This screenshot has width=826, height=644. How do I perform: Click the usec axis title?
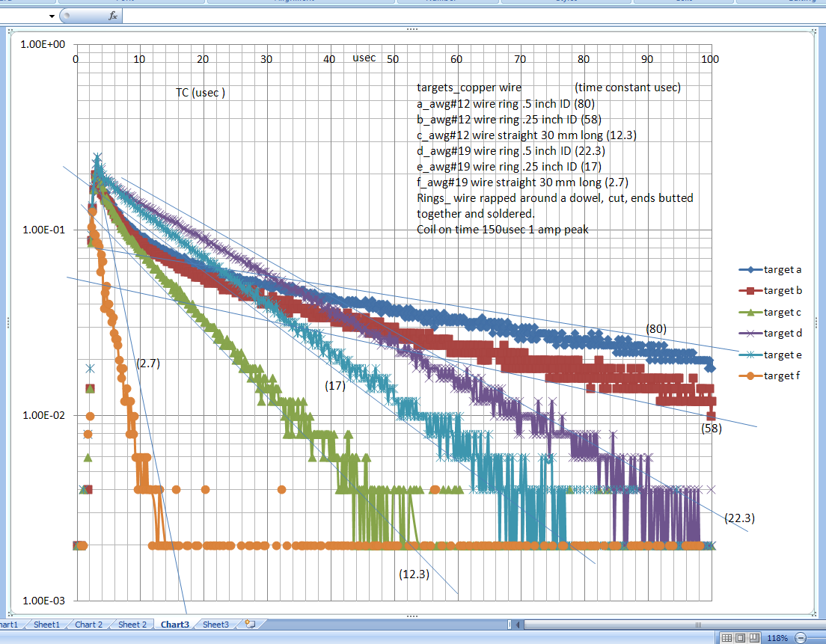[364, 58]
